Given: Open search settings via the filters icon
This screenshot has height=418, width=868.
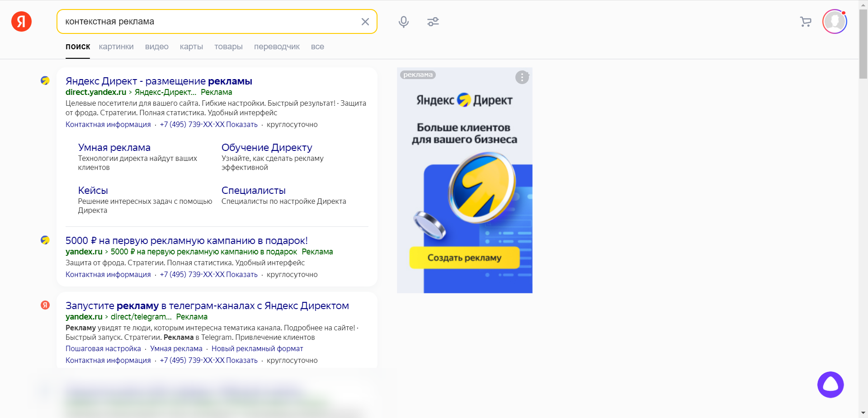Looking at the screenshot, I should coord(433,21).
